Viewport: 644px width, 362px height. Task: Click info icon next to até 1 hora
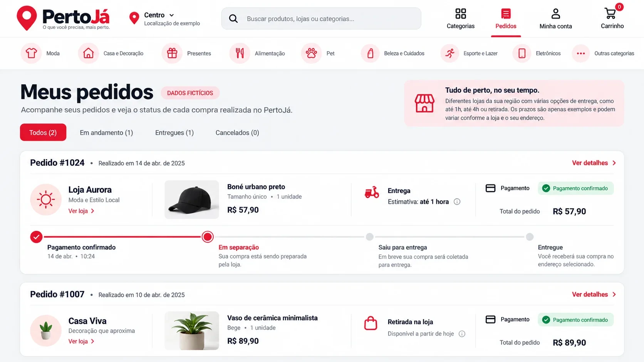coord(457,202)
